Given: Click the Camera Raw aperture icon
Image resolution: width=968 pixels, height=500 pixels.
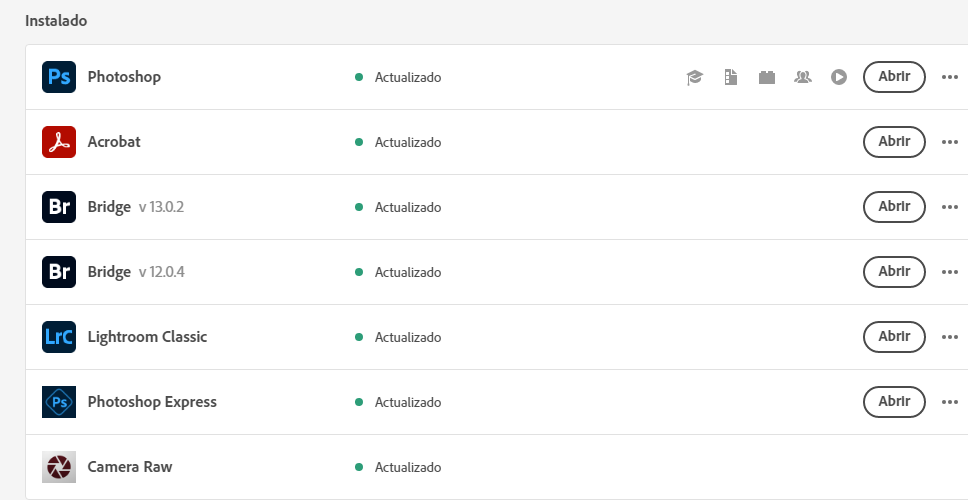Looking at the screenshot, I should pyautogui.click(x=59, y=467).
